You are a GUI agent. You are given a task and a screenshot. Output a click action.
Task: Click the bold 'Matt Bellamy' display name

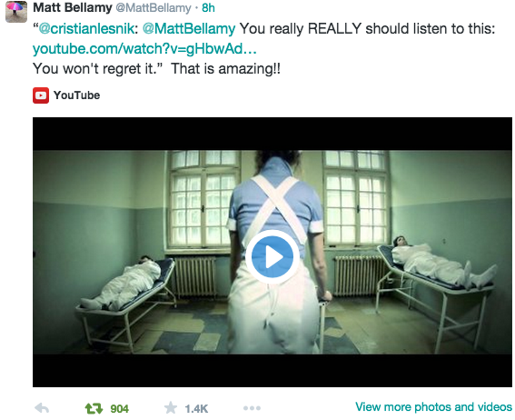click(73, 7)
